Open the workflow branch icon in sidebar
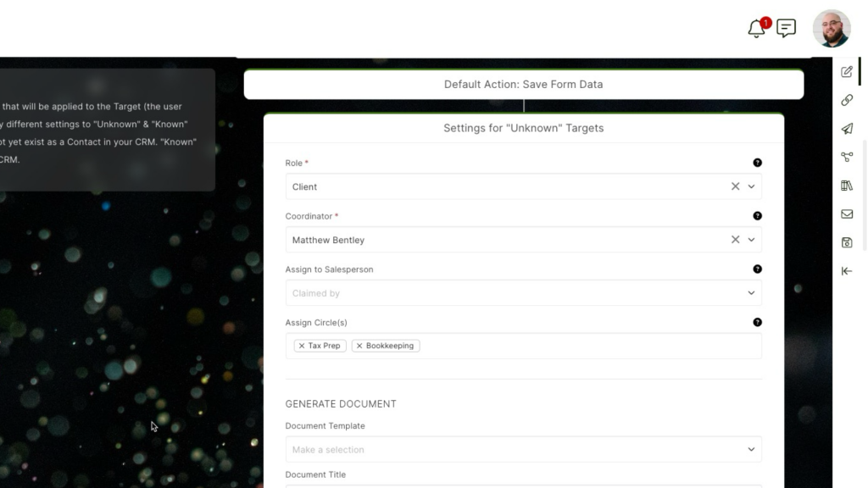Screen dimensions: 868x488 847,157
